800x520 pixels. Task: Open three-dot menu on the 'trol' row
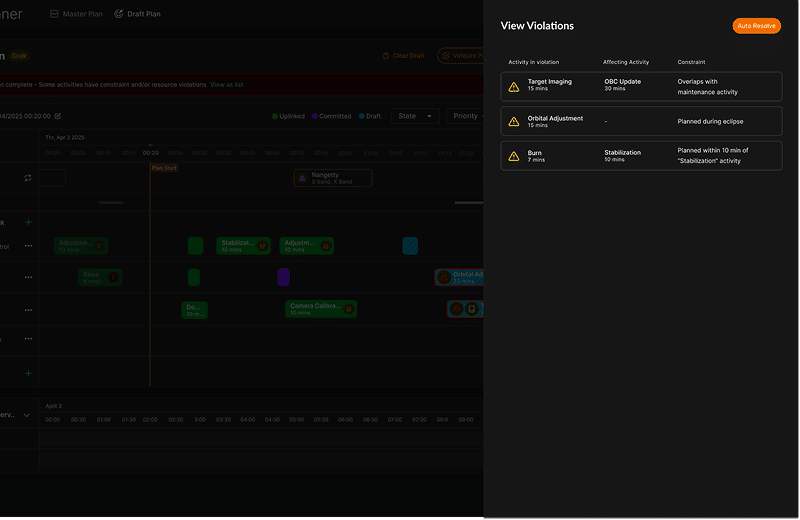29,246
